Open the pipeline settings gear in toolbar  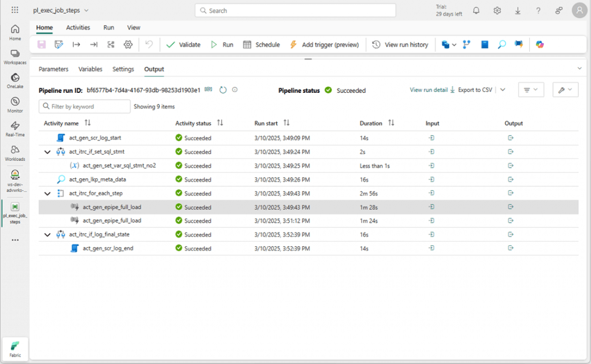128,44
